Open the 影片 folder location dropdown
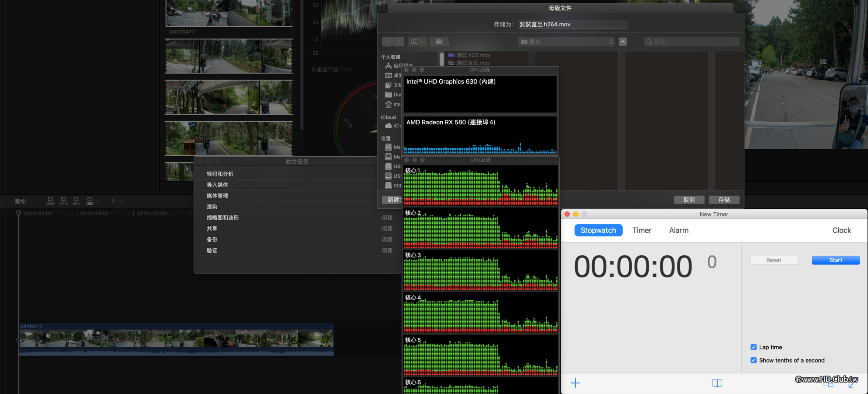This screenshot has height=394, width=868. pos(566,42)
